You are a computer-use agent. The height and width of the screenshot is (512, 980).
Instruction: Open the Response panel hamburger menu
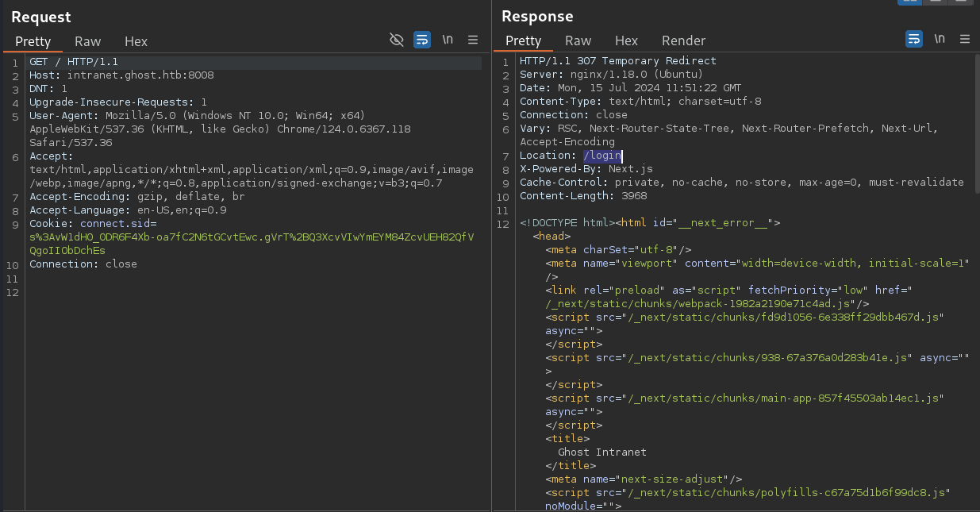coord(965,39)
